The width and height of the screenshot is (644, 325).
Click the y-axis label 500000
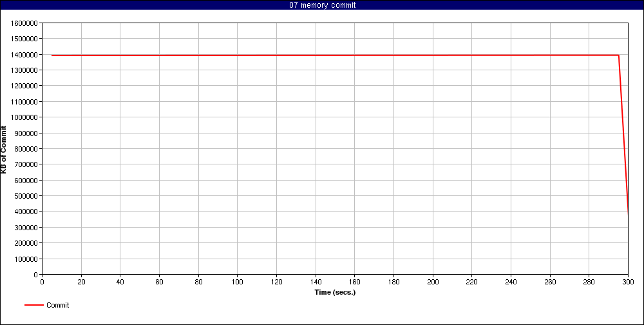pos(27,196)
